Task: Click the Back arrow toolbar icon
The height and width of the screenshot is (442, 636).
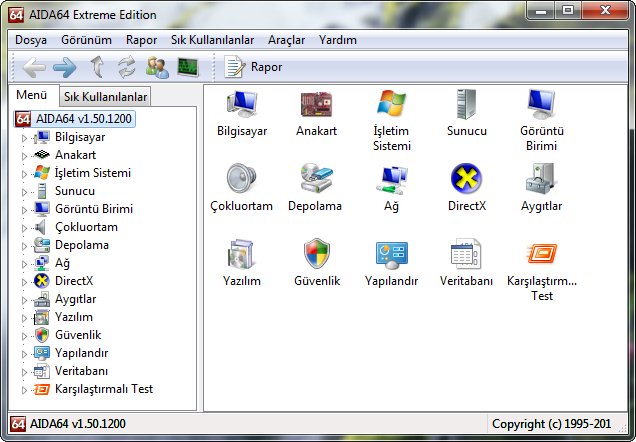Action: [34, 67]
